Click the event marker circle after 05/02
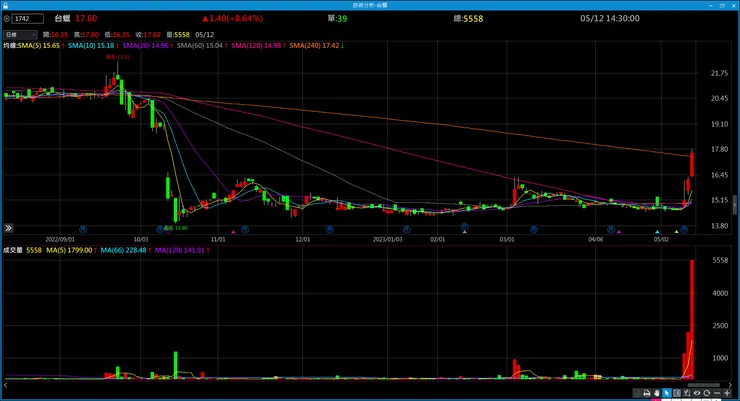 click(x=684, y=229)
